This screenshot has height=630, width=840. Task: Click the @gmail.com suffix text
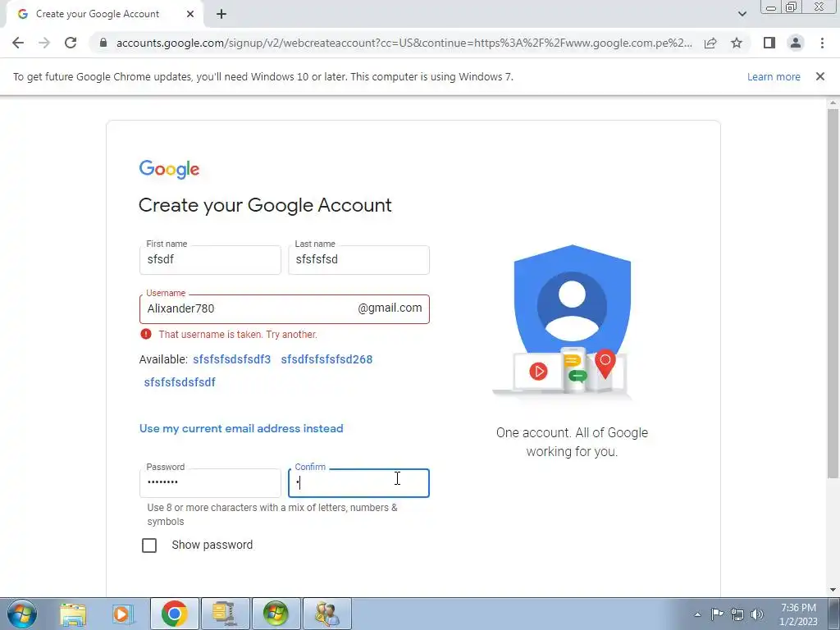point(390,308)
